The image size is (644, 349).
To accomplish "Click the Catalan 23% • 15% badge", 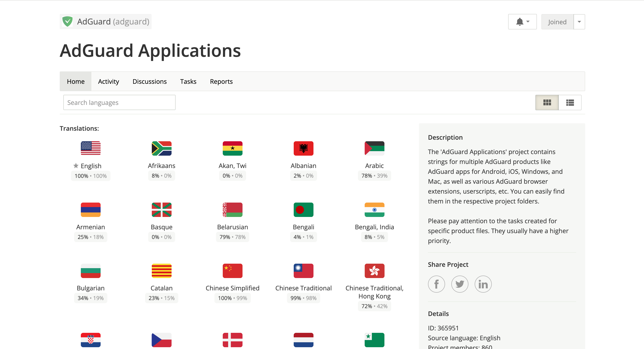I will tap(161, 298).
